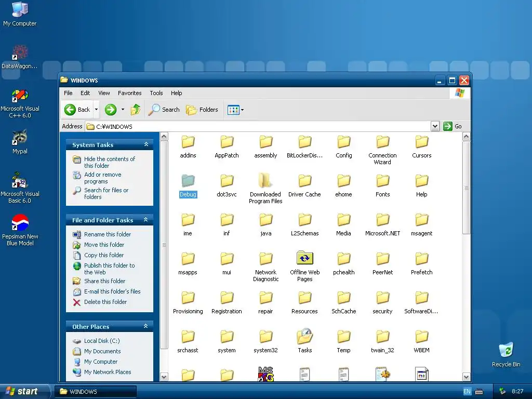Open the Back history dropdown arrow
This screenshot has height=399, width=532.
96,110
